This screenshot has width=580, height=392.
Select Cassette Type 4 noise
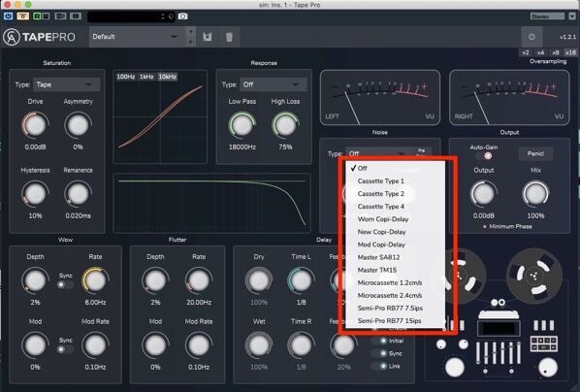[x=395, y=207]
